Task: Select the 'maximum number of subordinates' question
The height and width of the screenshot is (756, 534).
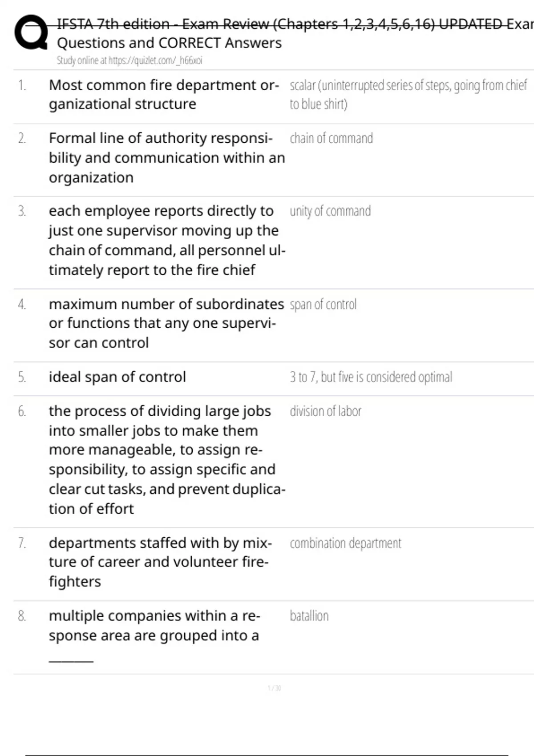Action: pos(166,323)
